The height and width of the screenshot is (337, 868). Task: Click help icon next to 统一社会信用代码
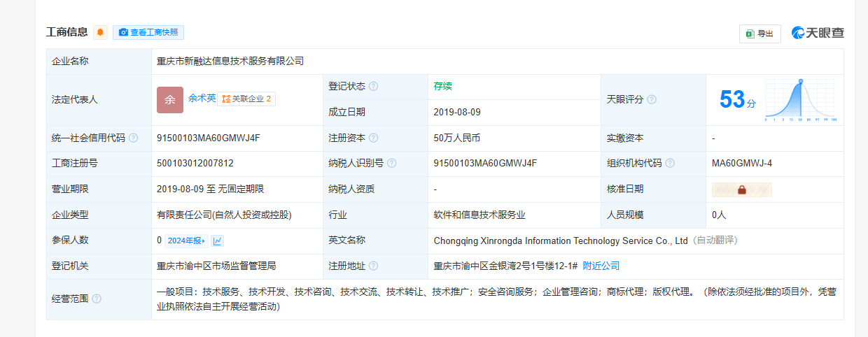(x=133, y=138)
